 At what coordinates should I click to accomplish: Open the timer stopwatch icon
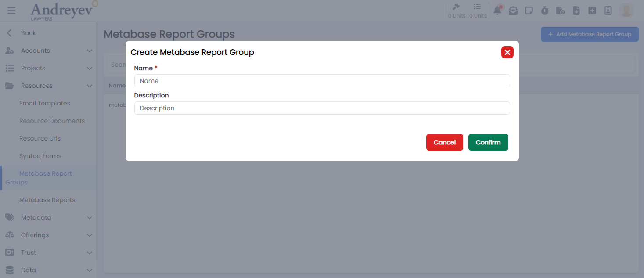pos(545,10)
